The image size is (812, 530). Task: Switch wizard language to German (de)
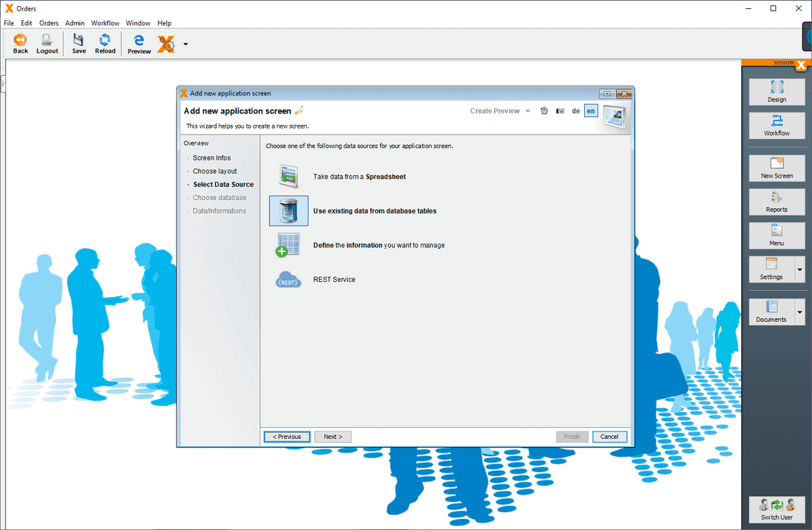(575, 111)
